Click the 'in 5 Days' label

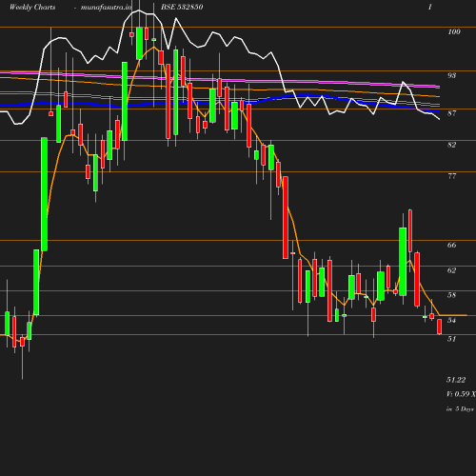tap(460, 408)
